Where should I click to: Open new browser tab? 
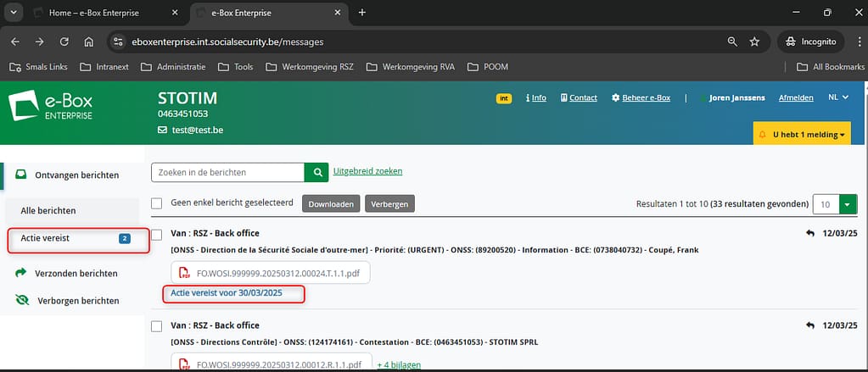362,13
